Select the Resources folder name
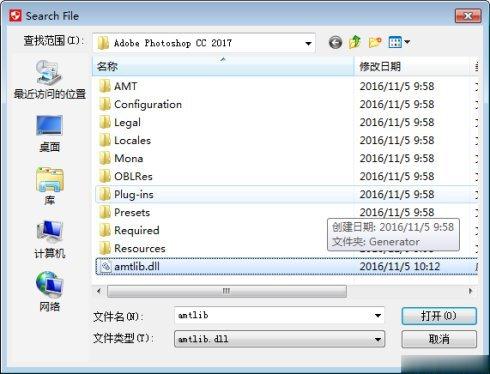Image resolution: width=490 pixels, height=374 pixels. (140, 248)
